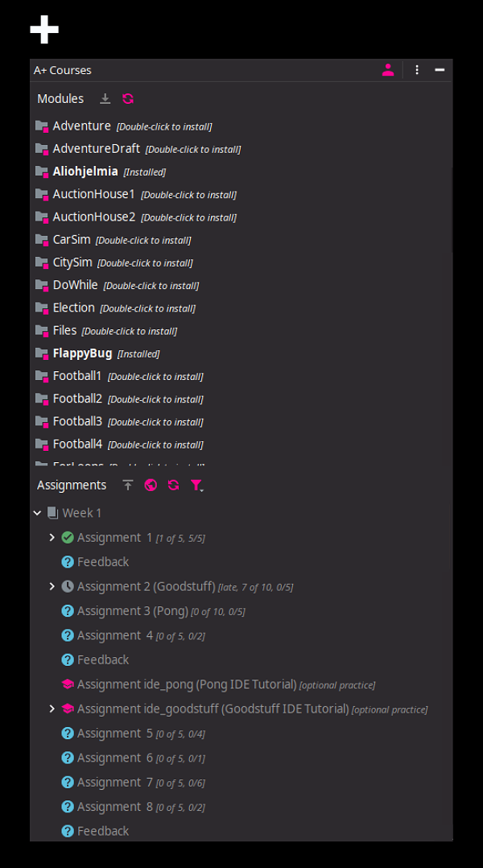Refresh the Modules list
The image size is (483, 868).
(128, 98)
